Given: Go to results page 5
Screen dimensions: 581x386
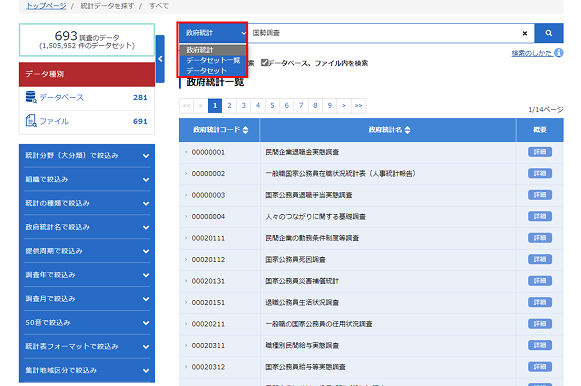Looking at the screenshot, I should tap(272, 106).
